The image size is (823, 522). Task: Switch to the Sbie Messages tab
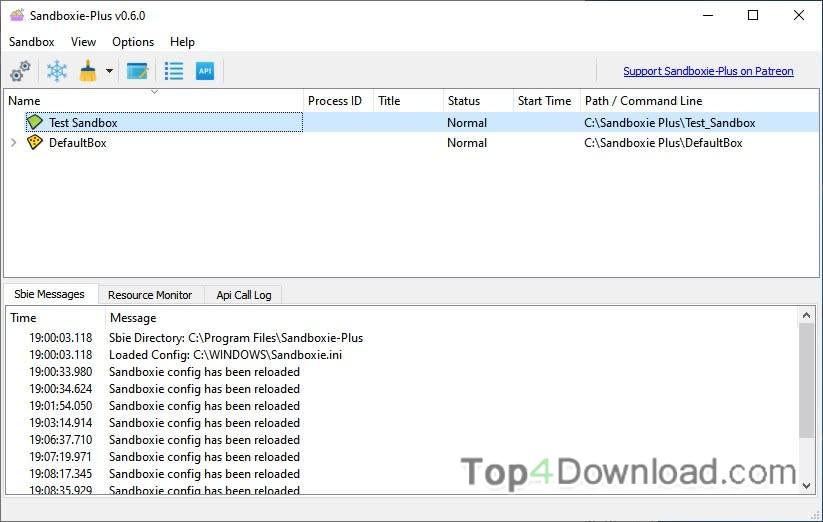[49, 294]
